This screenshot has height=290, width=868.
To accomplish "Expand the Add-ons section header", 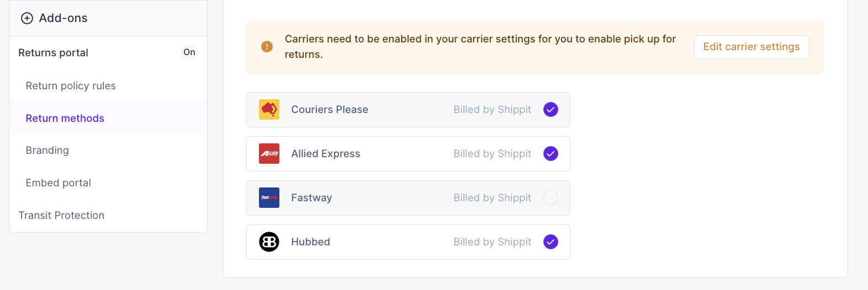I will [x=63, y=18].
